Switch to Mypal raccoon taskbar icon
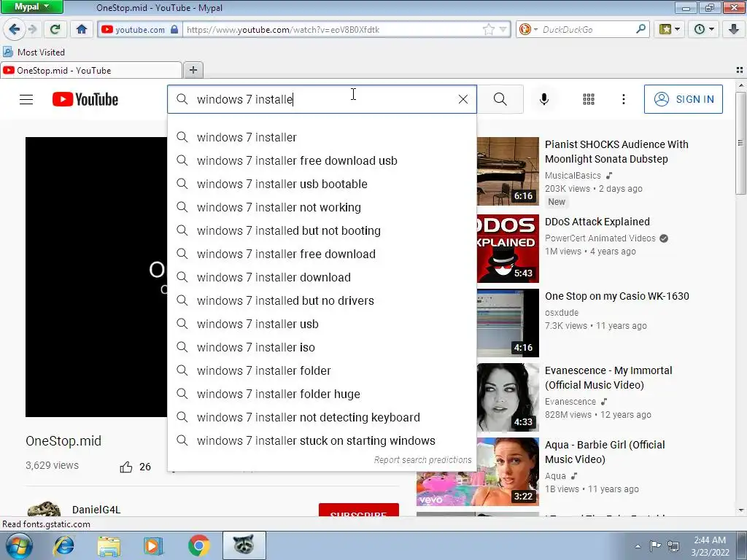Screen dimensions: 747x560 [x=244, y=545]
